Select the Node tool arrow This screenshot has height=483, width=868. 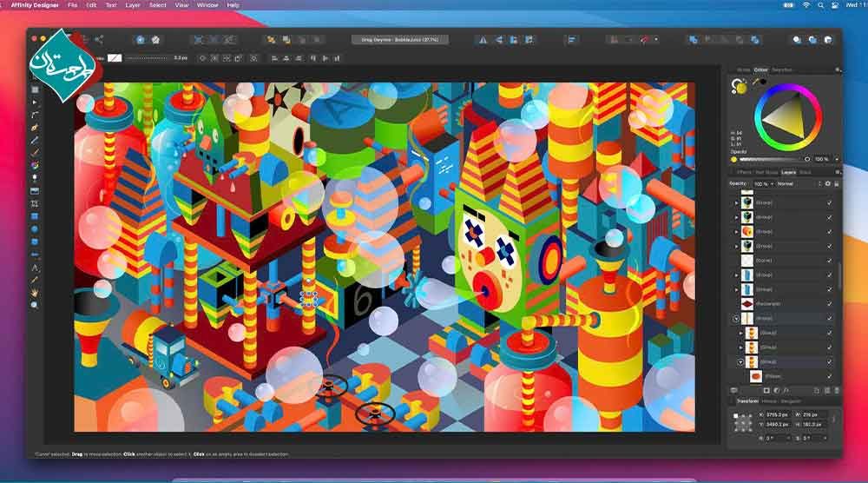tap(35, 103)
